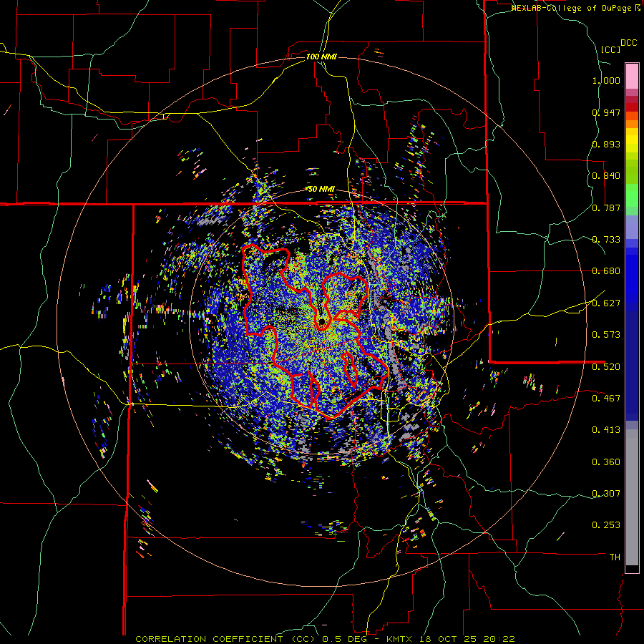The height and width of the screenshot is (644, 644).
Task: Click the 1.000 value on the scale
Action: point(606,80)
